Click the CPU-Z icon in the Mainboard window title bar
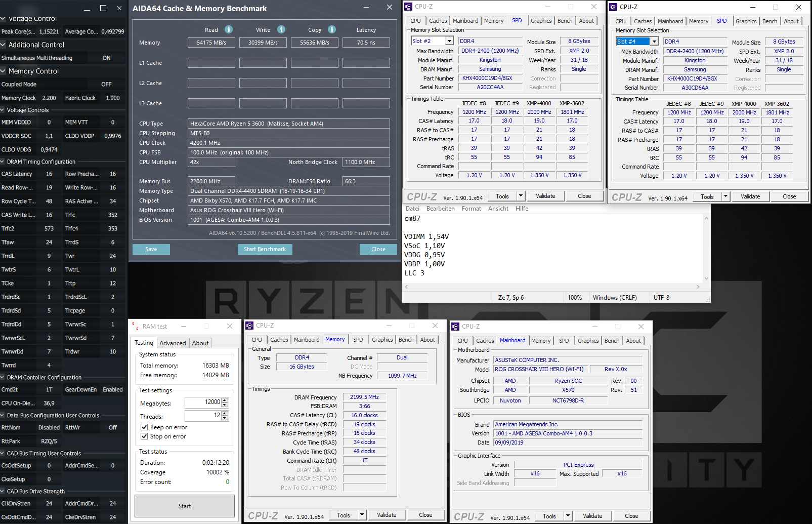The image size is (812, 524). 455,327
